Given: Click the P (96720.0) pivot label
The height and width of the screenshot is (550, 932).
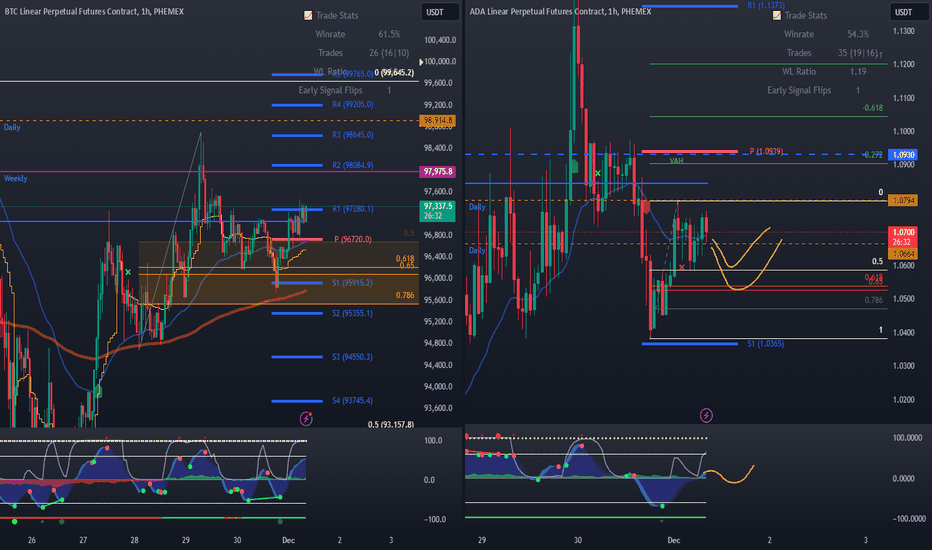Looking at the screenshot, I should (352, 239).
